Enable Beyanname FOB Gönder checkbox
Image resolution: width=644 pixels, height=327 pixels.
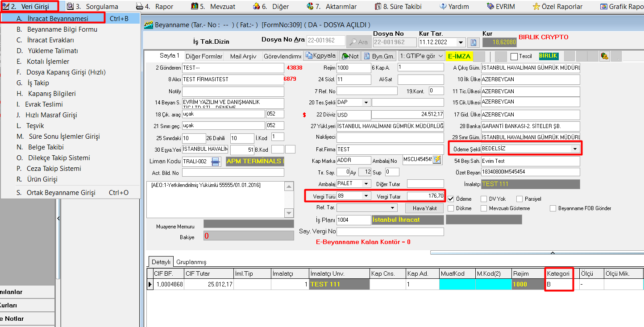coord(553,208)
